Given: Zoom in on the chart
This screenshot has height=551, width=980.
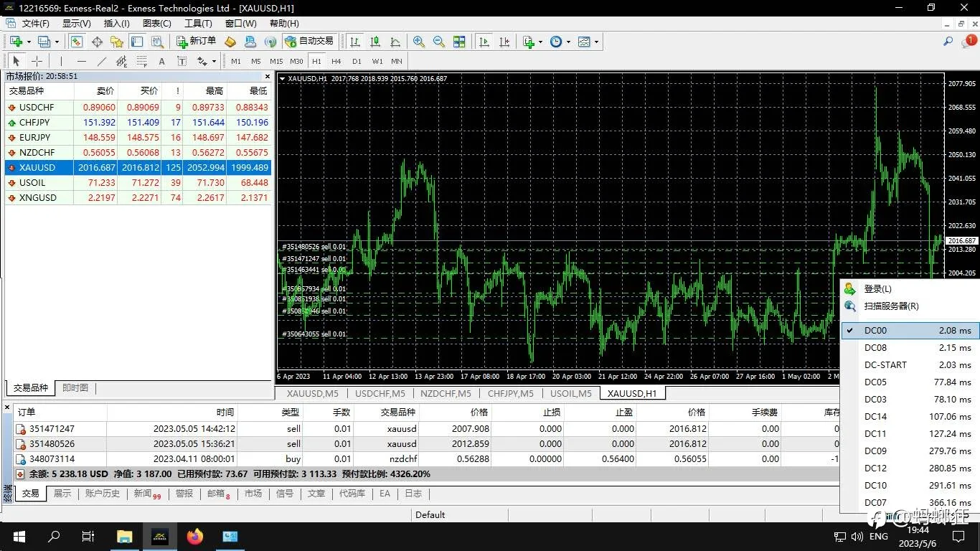Looking at the screenshot, I should tap(419, 42).
